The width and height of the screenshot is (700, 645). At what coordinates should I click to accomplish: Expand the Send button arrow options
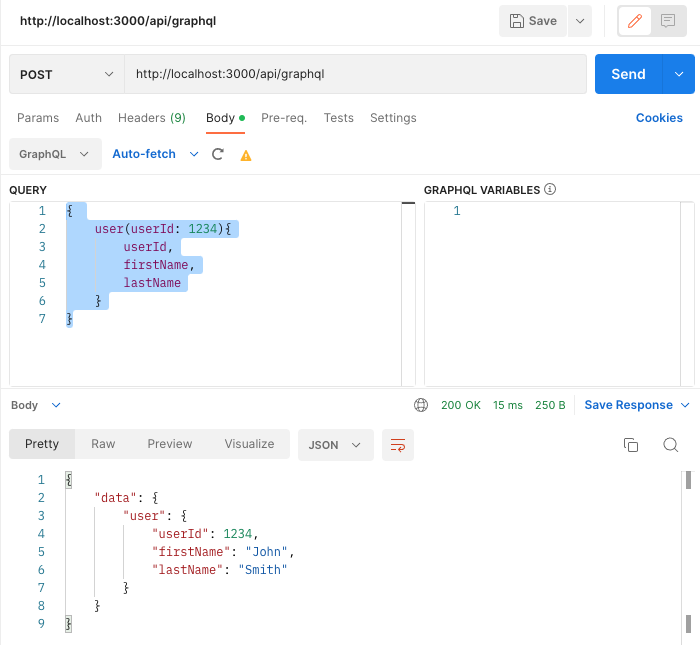pyautogui.click(x=679, y=74)
